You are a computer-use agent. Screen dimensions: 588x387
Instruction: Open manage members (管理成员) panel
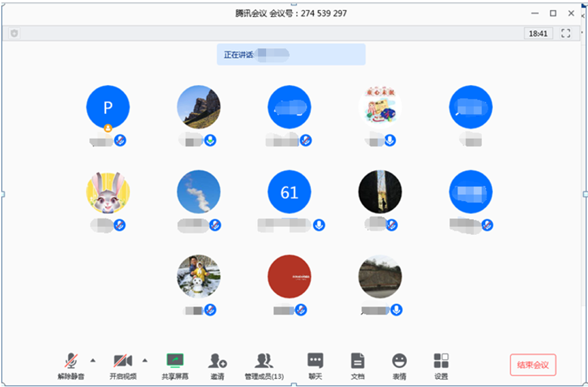(x=263, y=361)
